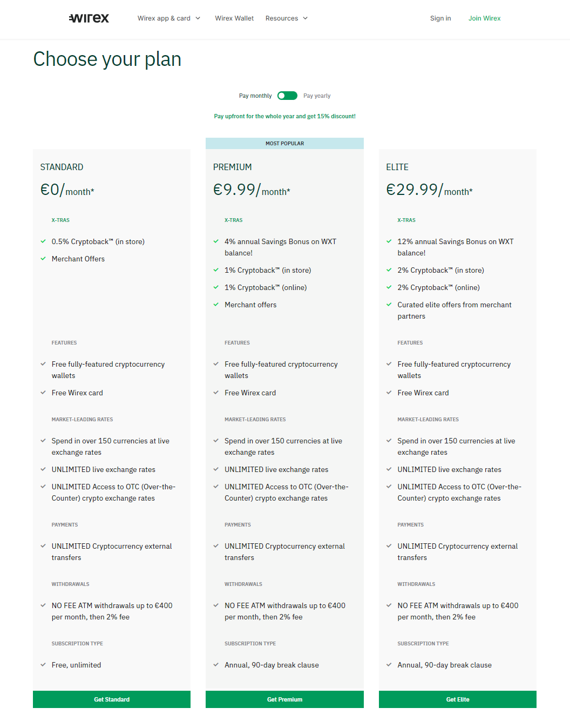Click the Wirex logo in the header
This screenshot has height=728, width=570.
click(89, 18)
